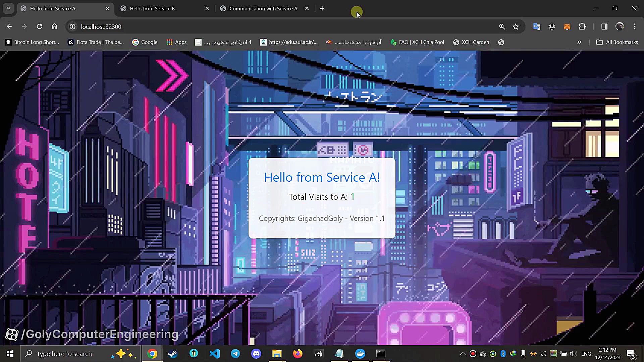Switch the ENG input language
The height and width of the screenshot is (362, 644).
[x=586, y=354]
